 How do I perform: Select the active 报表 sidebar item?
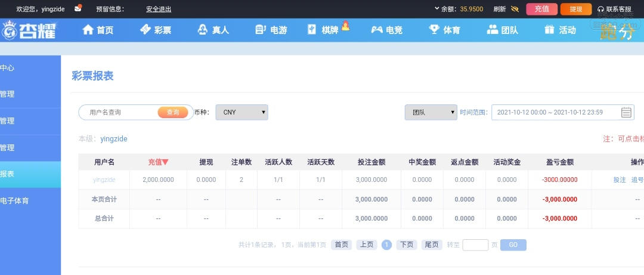pyautogui.click(x=30, y=174)
